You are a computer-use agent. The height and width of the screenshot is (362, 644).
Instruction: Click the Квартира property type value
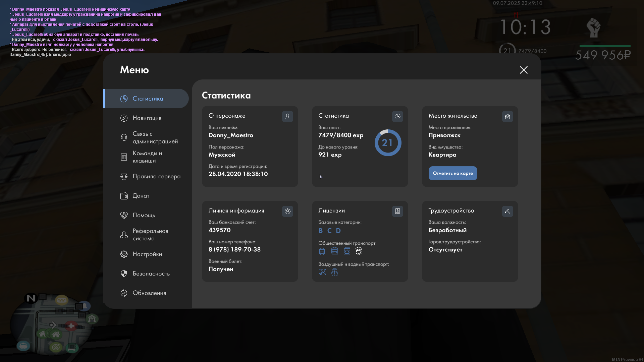442,155
